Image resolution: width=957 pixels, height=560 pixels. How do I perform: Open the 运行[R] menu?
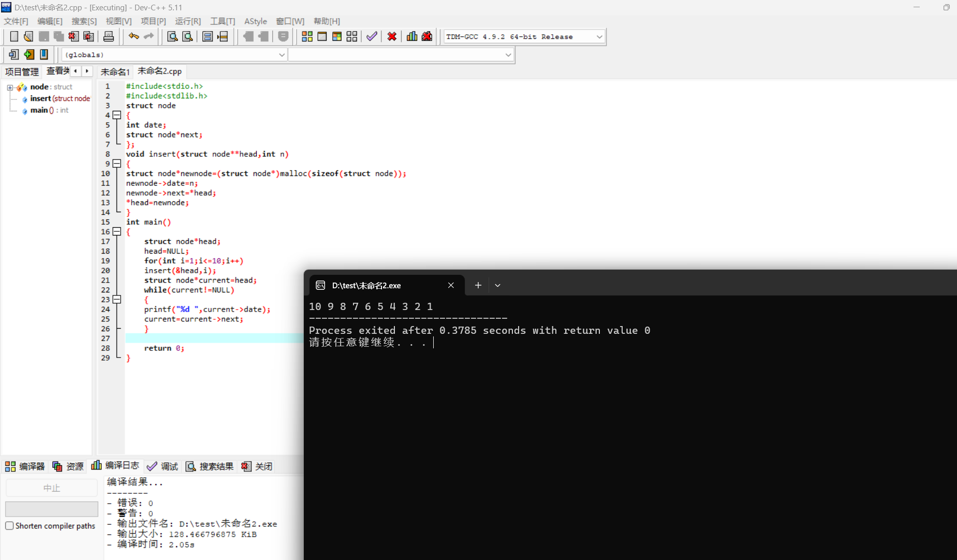point(188,21)
